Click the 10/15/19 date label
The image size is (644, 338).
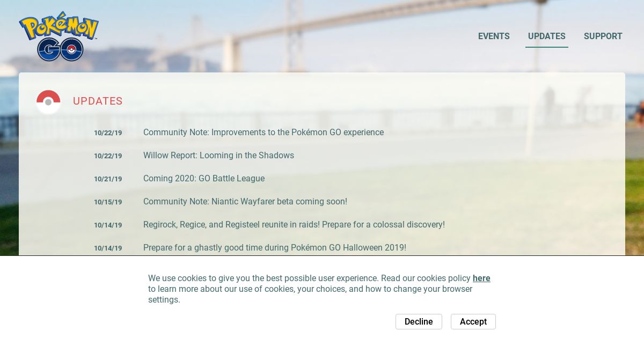tap(108, 202)
